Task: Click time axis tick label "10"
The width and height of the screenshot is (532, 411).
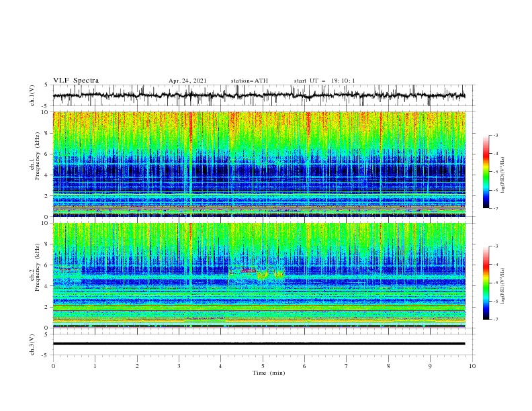Action: [x=472, y=366]
